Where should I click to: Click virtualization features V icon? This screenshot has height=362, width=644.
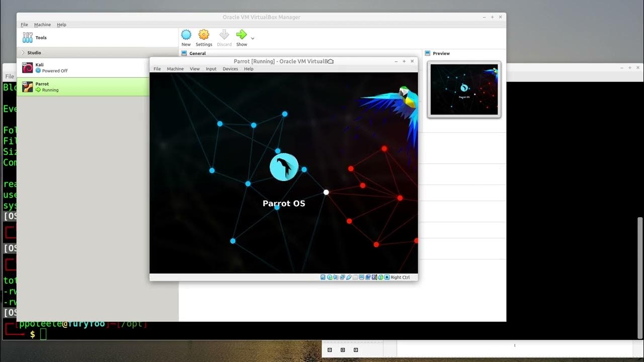tap(374, 277)
